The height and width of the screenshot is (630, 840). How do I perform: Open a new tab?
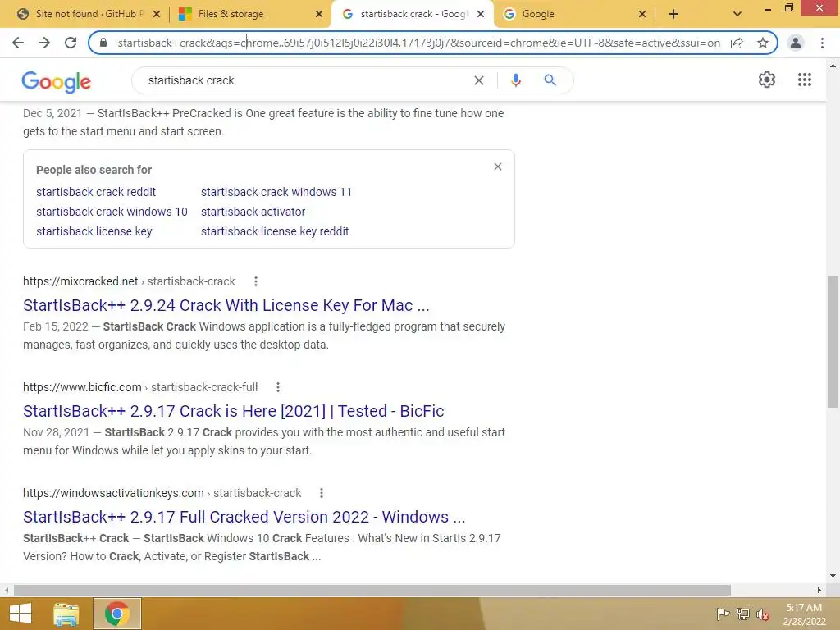coord(673,14)
